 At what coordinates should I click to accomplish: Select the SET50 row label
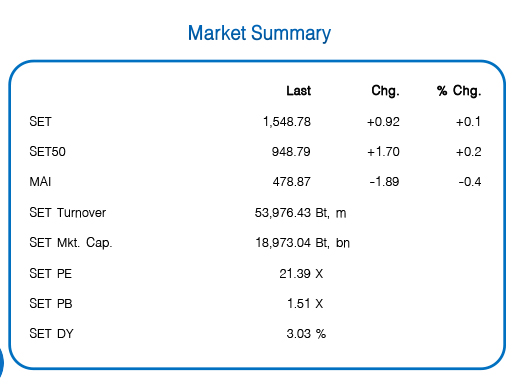tap(47, 152)
